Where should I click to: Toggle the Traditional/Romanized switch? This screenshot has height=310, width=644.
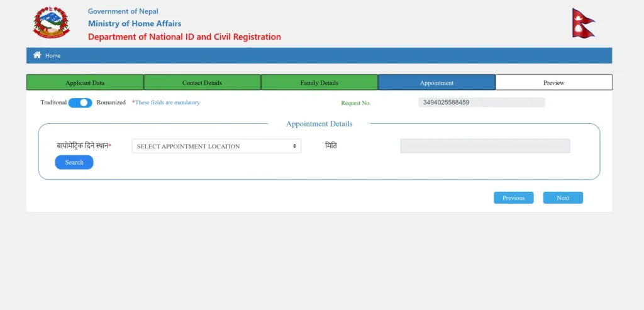click(80, 102)
